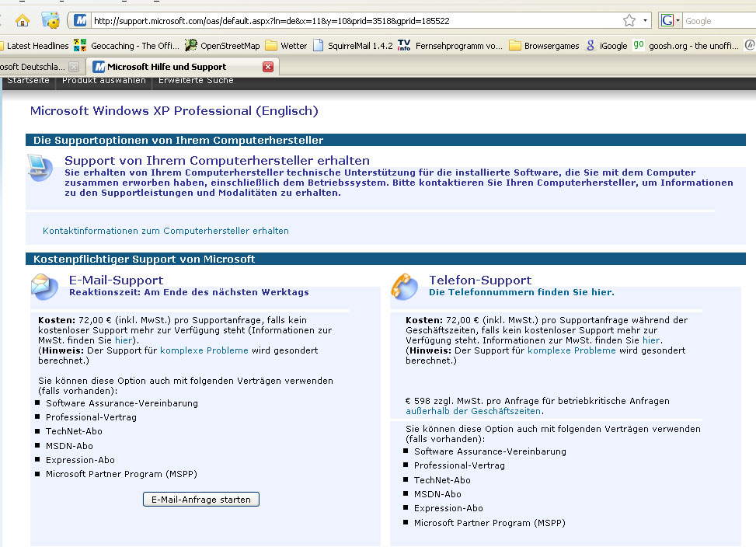Viewport: 756px width, 547px height.
Task: Open the Fernsehprogramm TV info bookmark
Action: point(450,46)
